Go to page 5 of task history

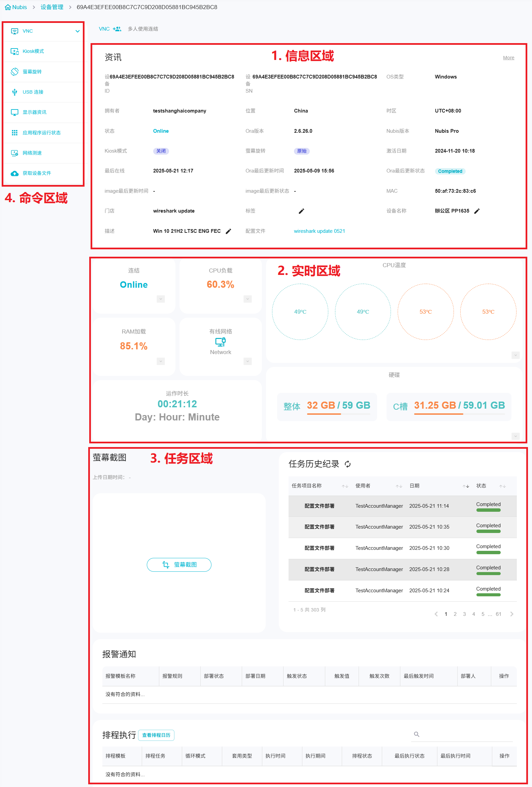483,614
